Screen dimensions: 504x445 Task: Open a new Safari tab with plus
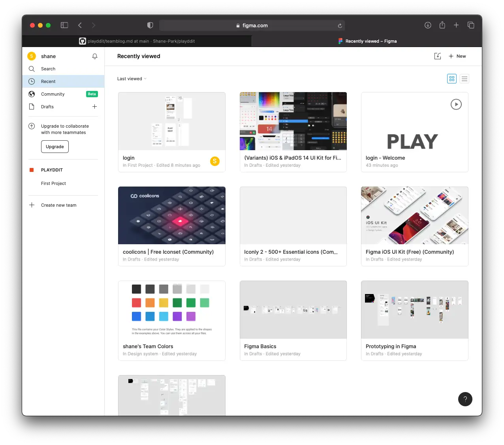[x=456, y=25]
